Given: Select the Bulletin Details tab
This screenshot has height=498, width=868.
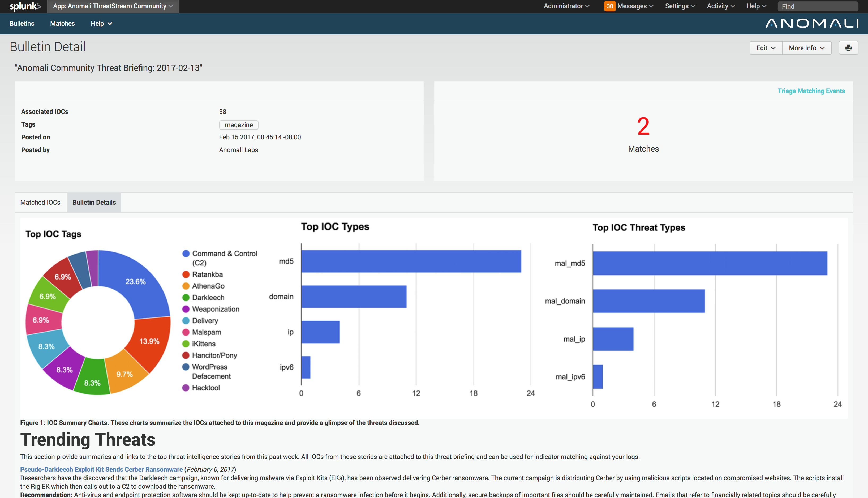Looking at the screenshot, I should pos(94,202).
